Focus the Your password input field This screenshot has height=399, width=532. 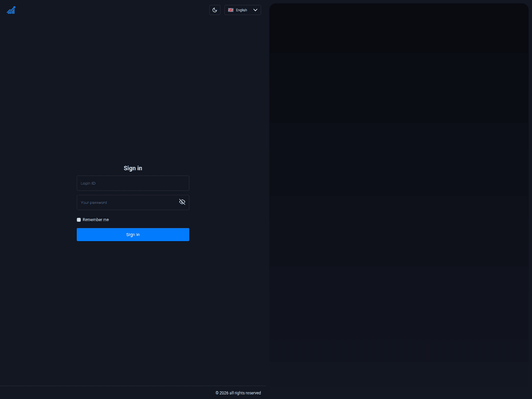click(x=133, y=202)
